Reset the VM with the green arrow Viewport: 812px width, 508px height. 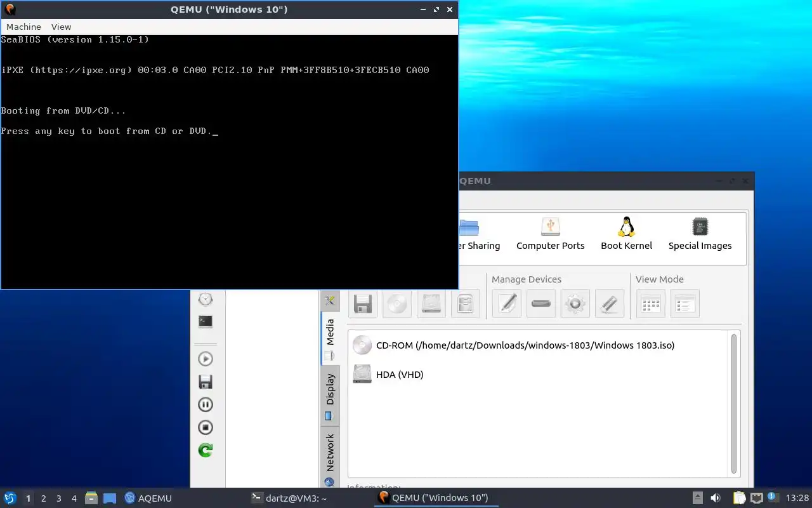(x=205, y=450)
